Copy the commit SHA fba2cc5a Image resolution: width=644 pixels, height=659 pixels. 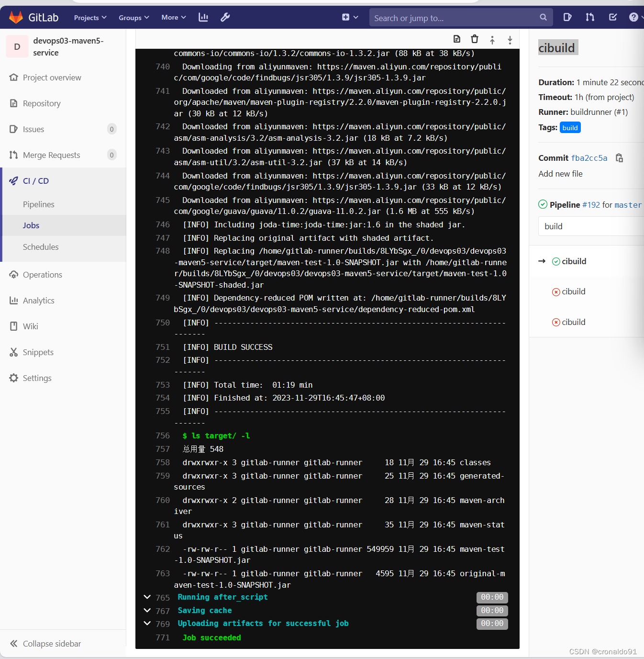coord(619,157)
